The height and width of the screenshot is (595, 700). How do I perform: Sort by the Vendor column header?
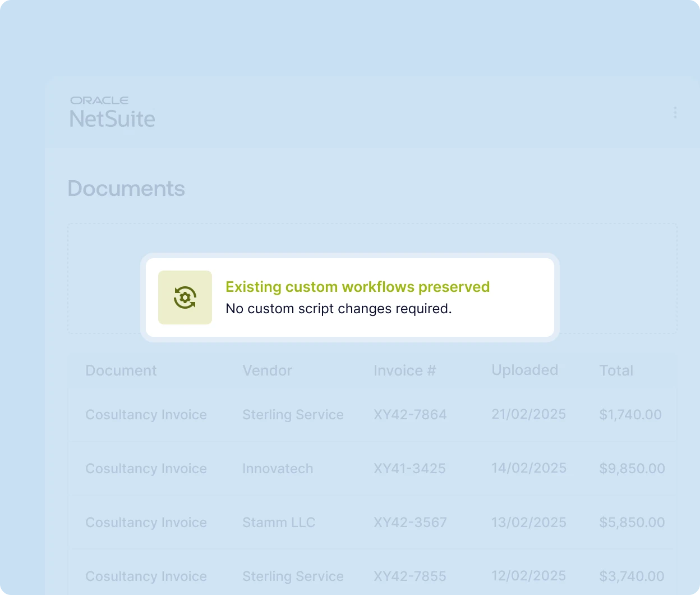point(267,370)
